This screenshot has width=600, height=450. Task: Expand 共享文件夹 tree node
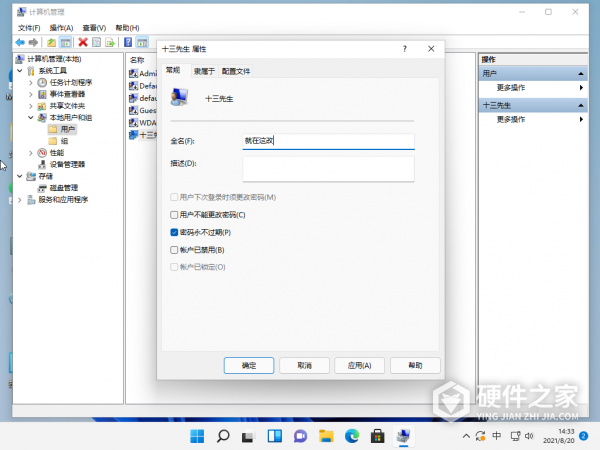click(x=31, y=106)
